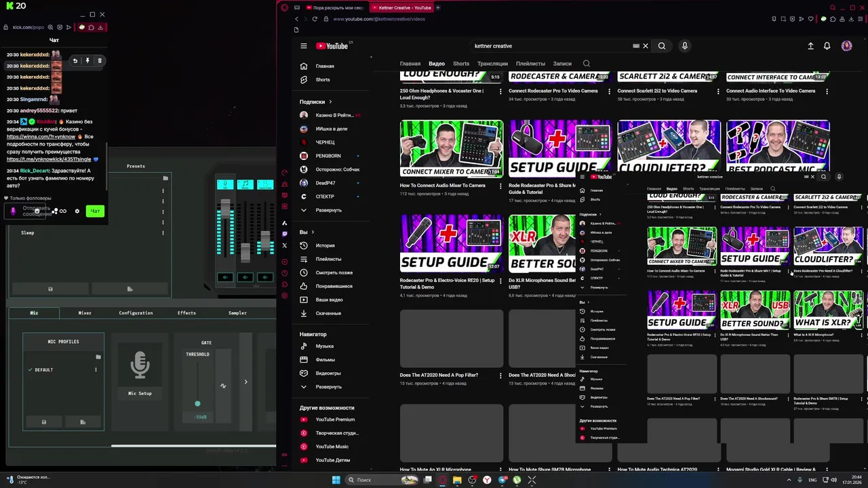Viewport: 868px width, 488px height.
Task: Open the Windows Start button
Action: tap(336, 480)
